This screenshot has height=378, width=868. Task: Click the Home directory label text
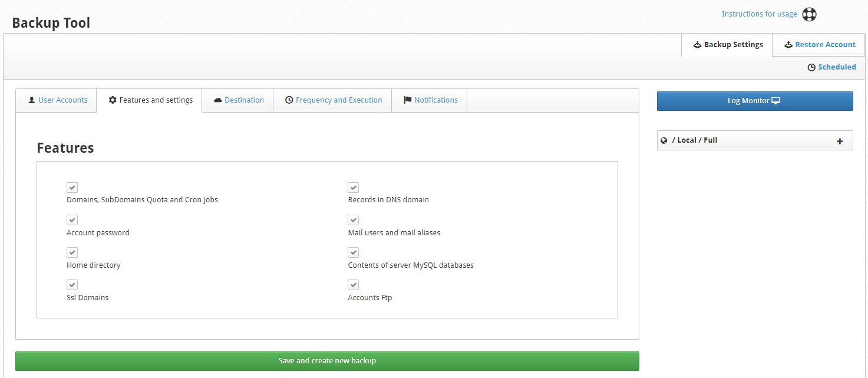(x=94, y=265)
